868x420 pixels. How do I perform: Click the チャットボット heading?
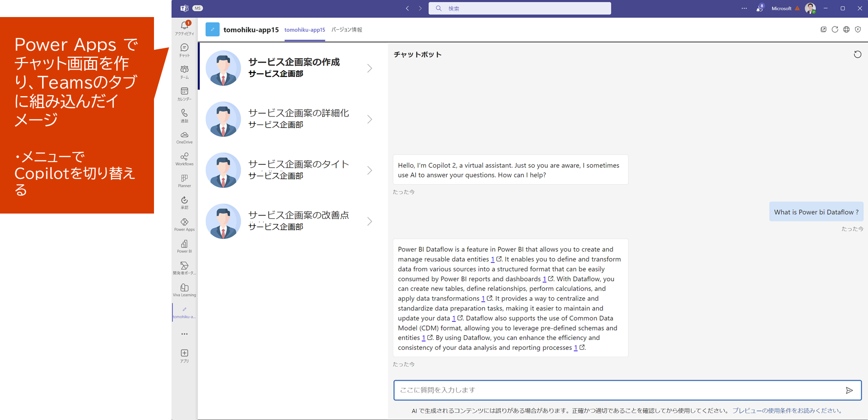417,54
